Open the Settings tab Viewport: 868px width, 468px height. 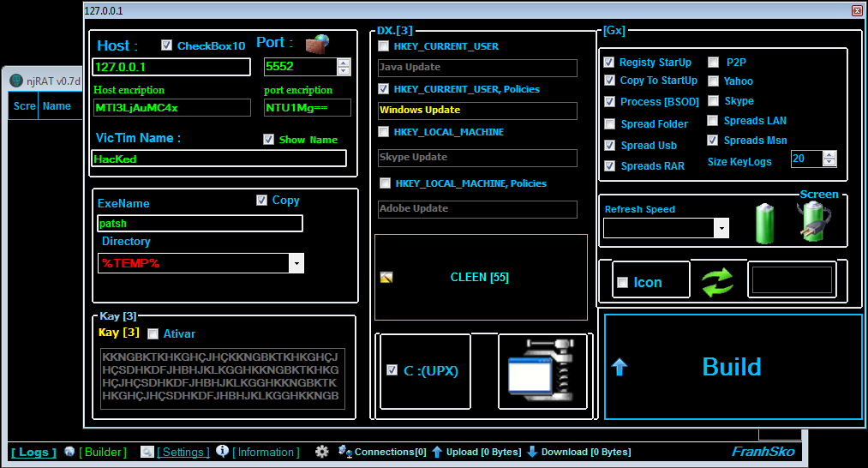point(183,453)
